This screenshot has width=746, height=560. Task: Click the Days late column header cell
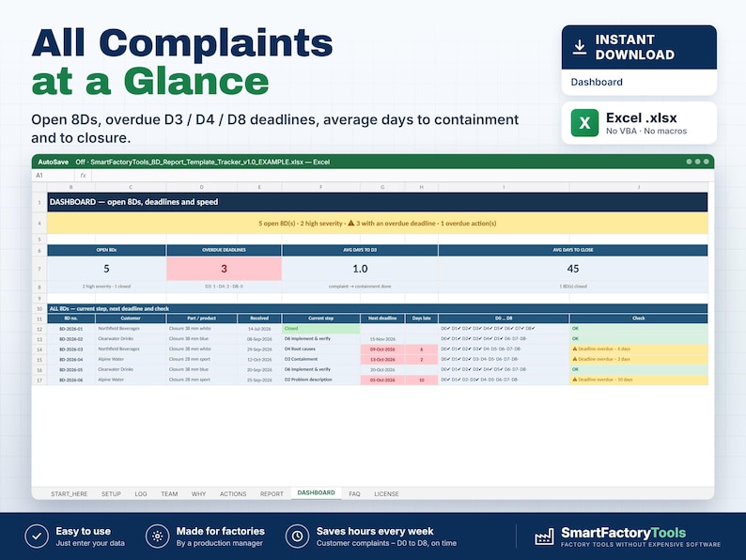[x=422, y=319]
